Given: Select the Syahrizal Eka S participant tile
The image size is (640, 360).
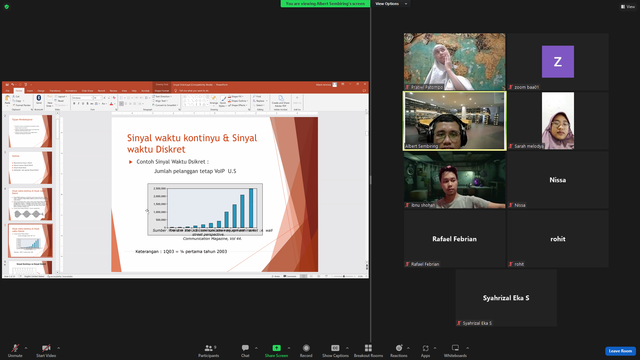Looking at the screenshot, I should (506, 298).
